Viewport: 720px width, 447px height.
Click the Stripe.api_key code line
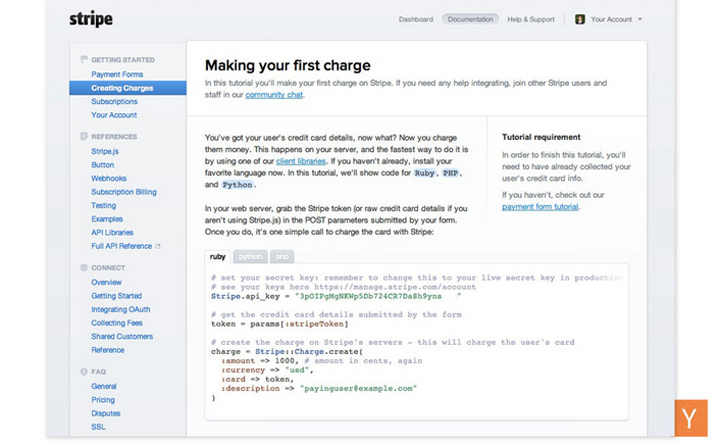tap(335, 296)
